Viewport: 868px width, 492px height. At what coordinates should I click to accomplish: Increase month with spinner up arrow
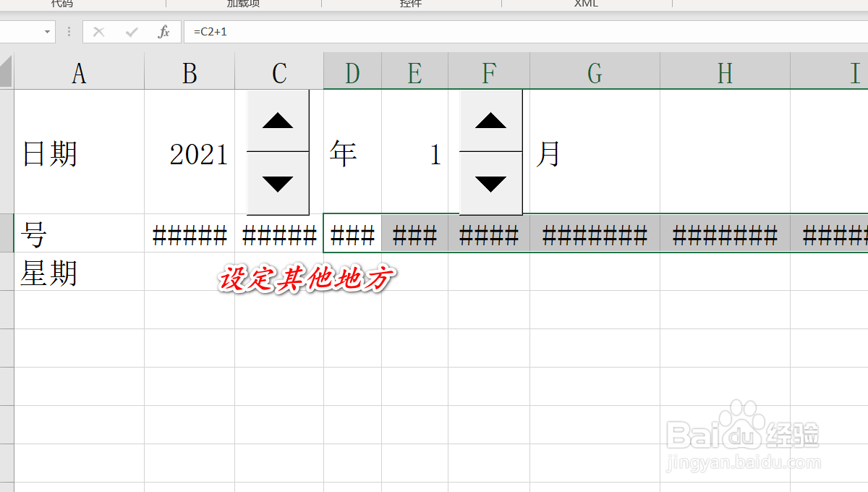pyautogui.click(x=491, y=121)
